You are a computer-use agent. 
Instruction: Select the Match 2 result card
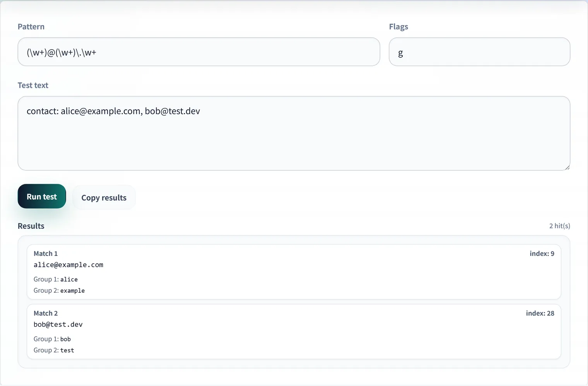point(294,331)
